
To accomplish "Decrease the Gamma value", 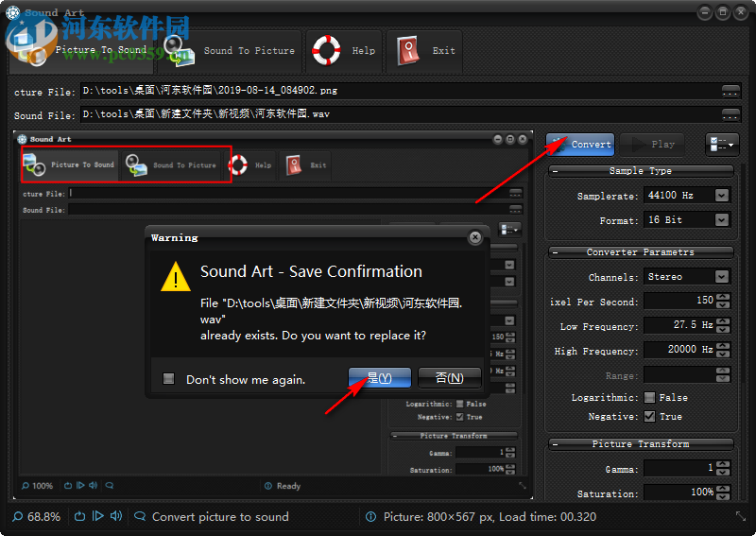I will (723, 472).
